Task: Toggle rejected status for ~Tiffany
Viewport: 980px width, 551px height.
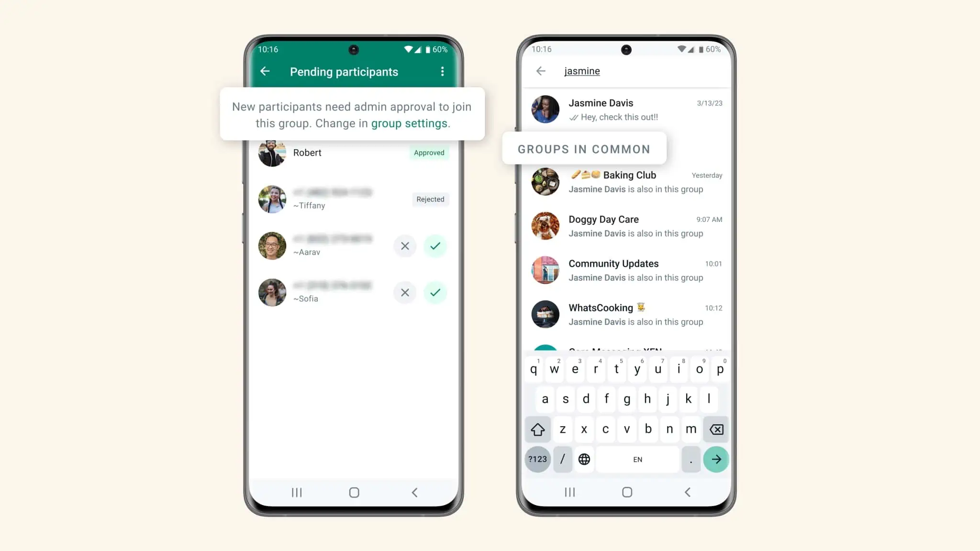Action: click(x=429, y=199)
